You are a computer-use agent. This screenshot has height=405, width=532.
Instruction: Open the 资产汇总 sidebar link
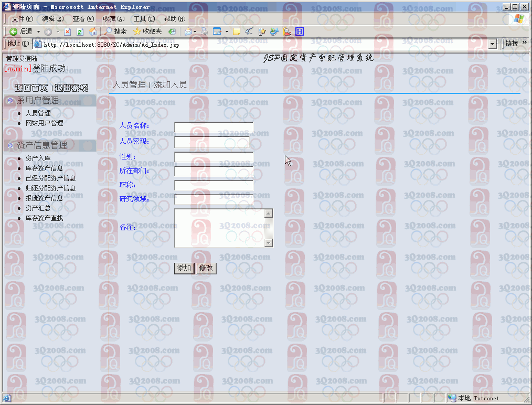38,208
